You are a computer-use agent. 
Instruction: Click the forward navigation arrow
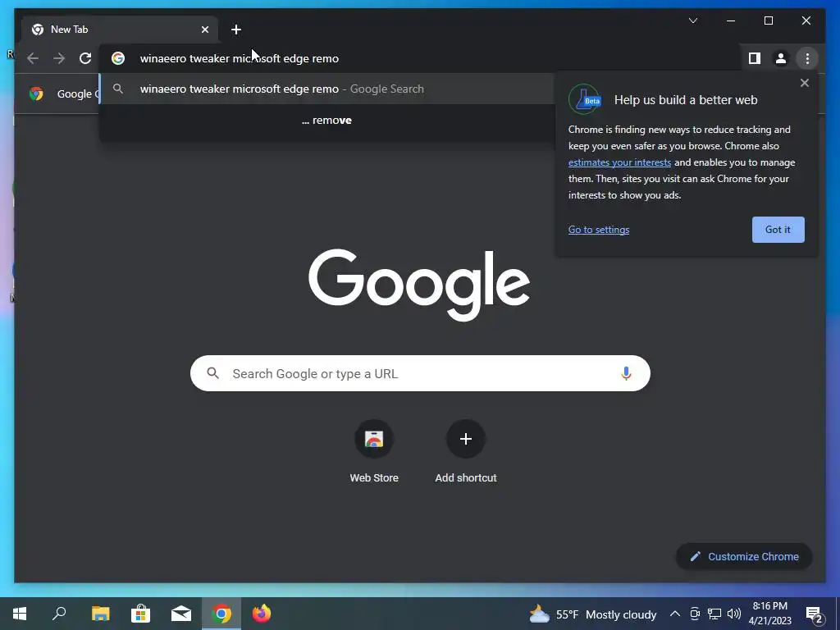pyautogui.click(x=59, y=58)
